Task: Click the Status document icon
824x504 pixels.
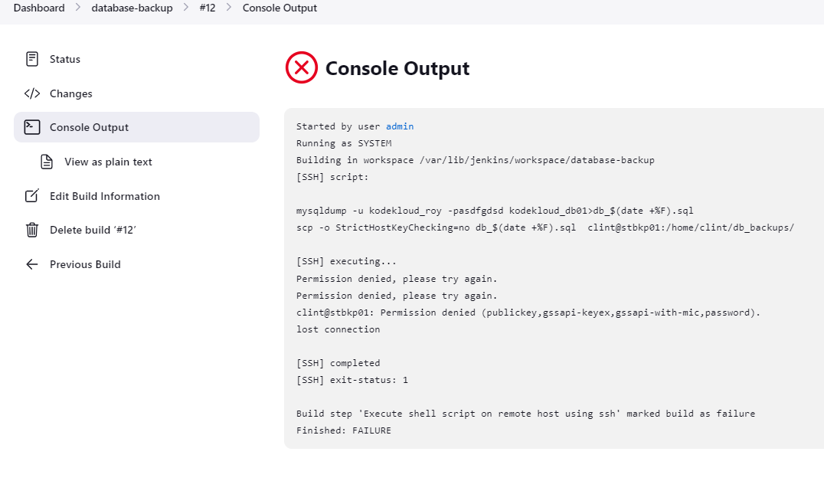Action: point(32,59)
